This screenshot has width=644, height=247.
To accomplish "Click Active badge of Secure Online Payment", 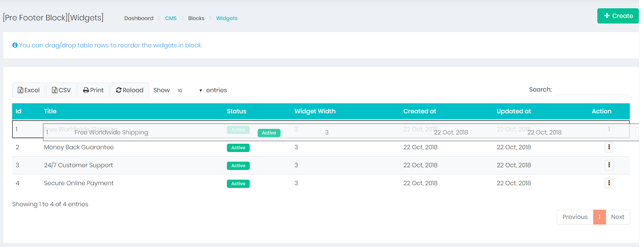I will coord(238,184).
